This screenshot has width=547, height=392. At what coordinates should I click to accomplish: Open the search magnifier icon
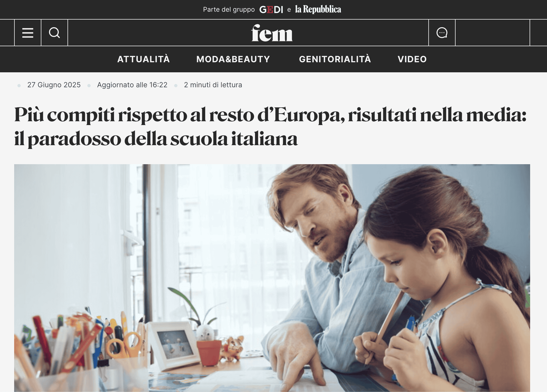click(x=54, y=33)
